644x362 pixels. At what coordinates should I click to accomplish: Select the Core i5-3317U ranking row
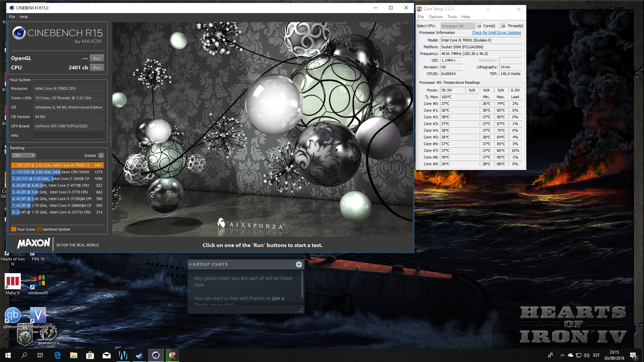coord(57,212)
